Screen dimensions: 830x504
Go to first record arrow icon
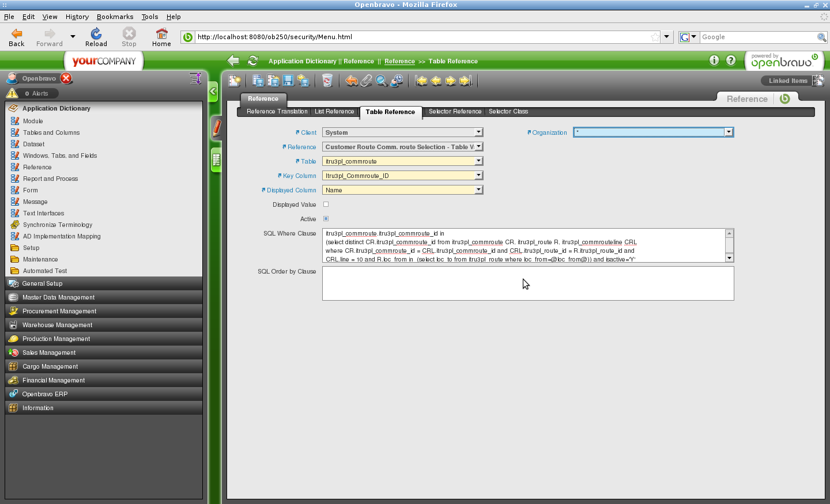(421, 81)
